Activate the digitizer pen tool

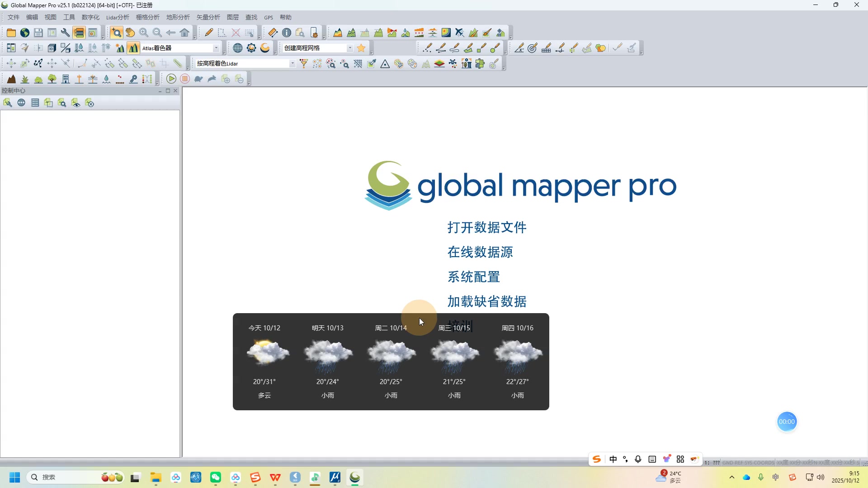pos(208,33)
